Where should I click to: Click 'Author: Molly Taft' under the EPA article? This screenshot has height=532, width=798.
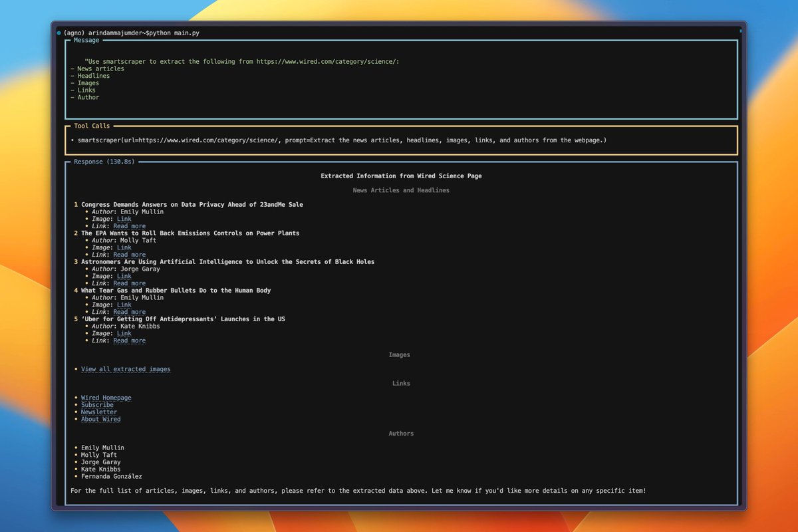click(124, 241)
